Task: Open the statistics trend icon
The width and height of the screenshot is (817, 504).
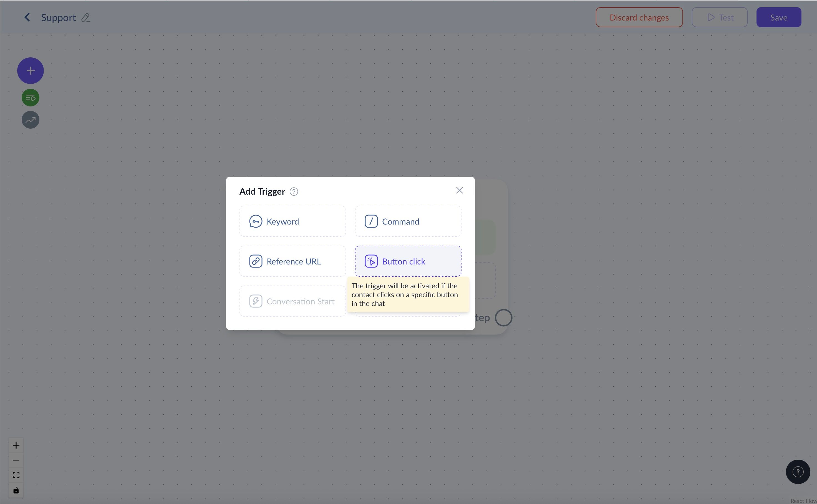Action: point(30,120)
